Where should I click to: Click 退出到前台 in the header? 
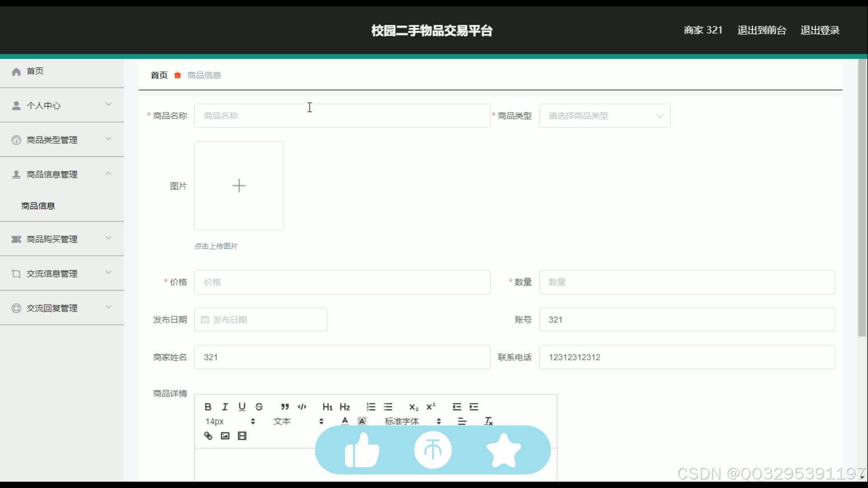pyautogui.click(x=762, y=30)
